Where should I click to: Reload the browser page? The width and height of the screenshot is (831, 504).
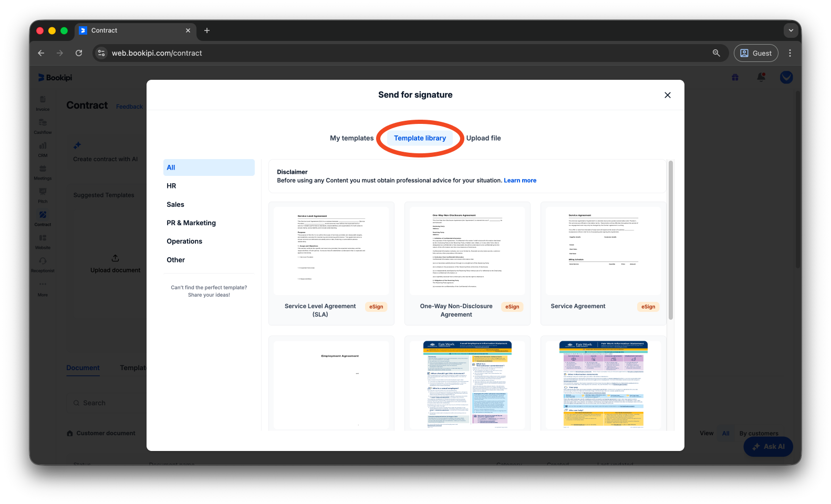[79, 53]
